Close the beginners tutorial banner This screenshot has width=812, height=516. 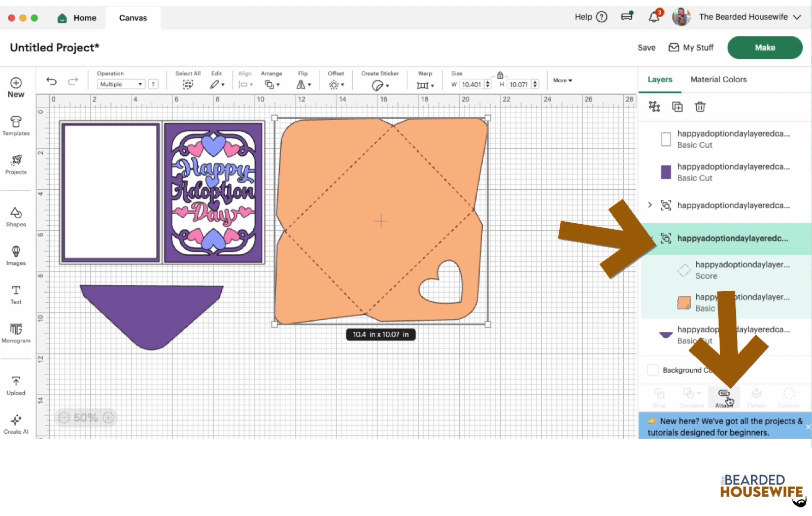coord(808,426)
